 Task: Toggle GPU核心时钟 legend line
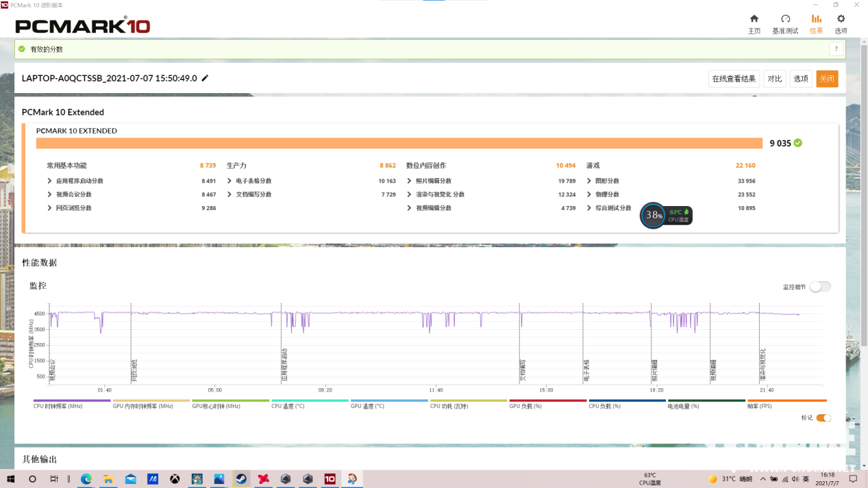pyautogui.click(x=231, y=404)
